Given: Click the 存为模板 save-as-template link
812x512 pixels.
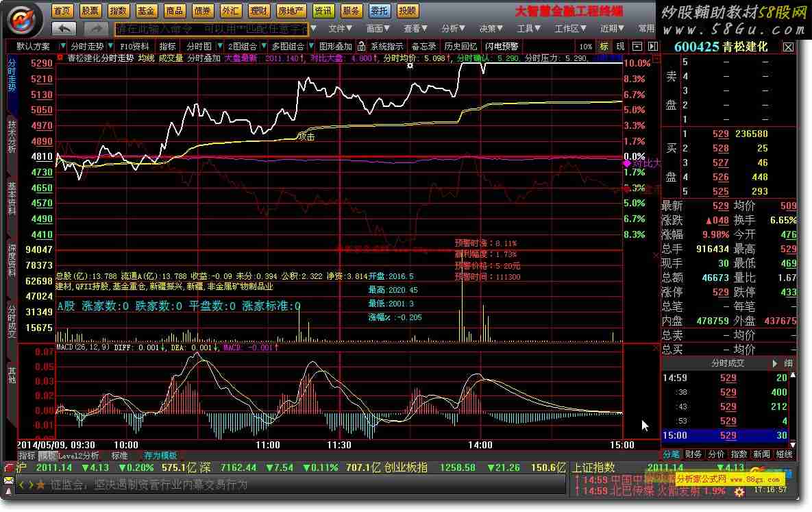Looking at the screenshot, I should coord(160,456).
